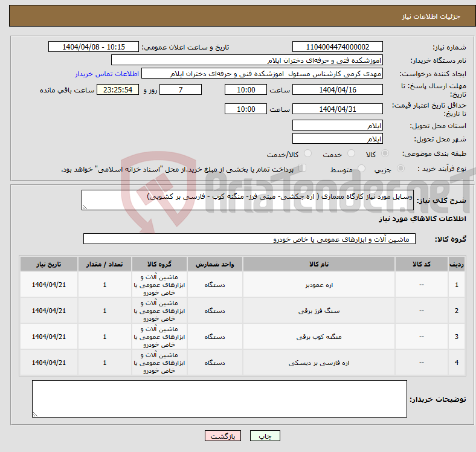This screenshot has width=476, height=452.
Task: Click the date cell in the اره عمودبر row
Action: point(48,285)
